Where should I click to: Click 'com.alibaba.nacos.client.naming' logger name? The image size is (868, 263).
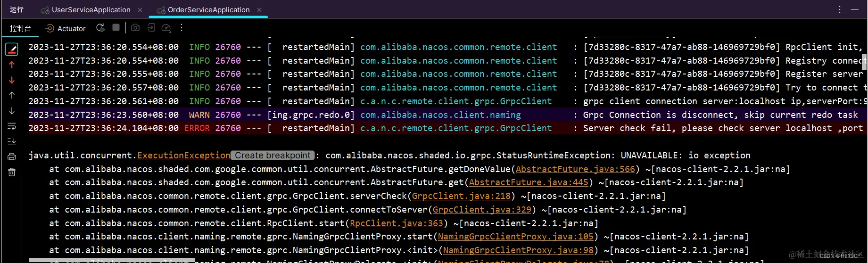point(441,115)
